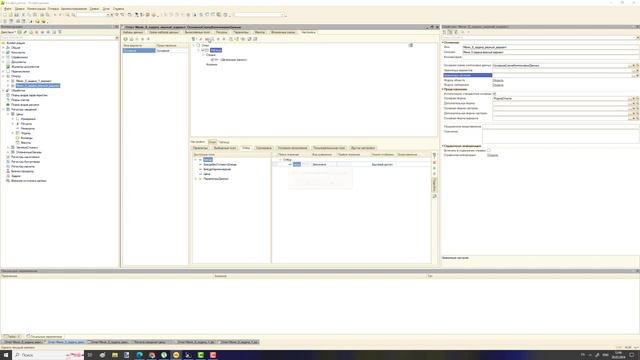Switch to the Макеты tab

point(260,32)
